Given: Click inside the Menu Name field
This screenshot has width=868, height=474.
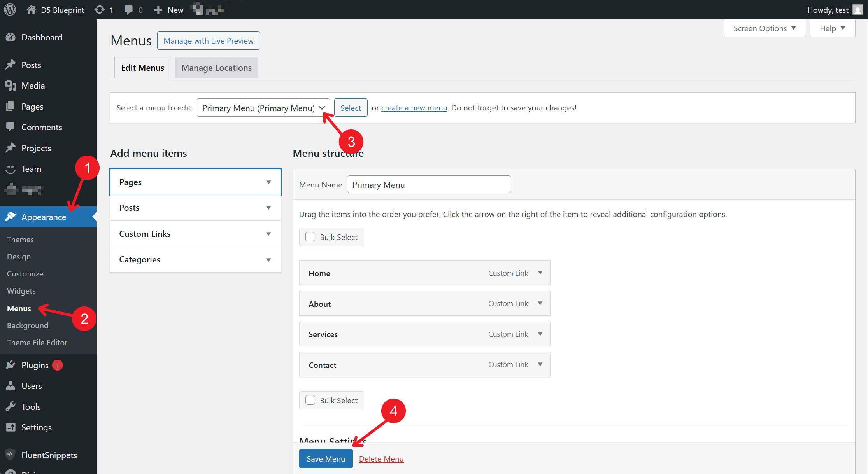Looking at the screenshot, I should pos(428,184).
